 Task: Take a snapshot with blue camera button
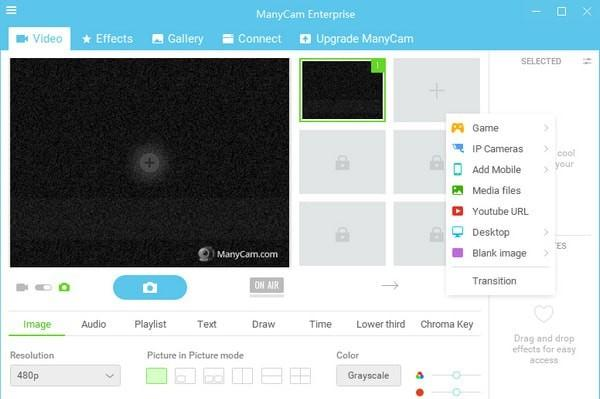tap(150, 287)
